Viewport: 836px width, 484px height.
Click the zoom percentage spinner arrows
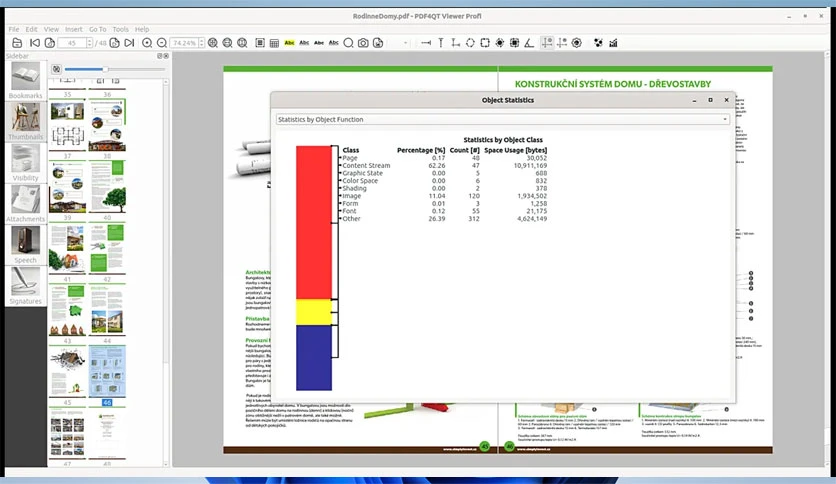pos(201,43)
